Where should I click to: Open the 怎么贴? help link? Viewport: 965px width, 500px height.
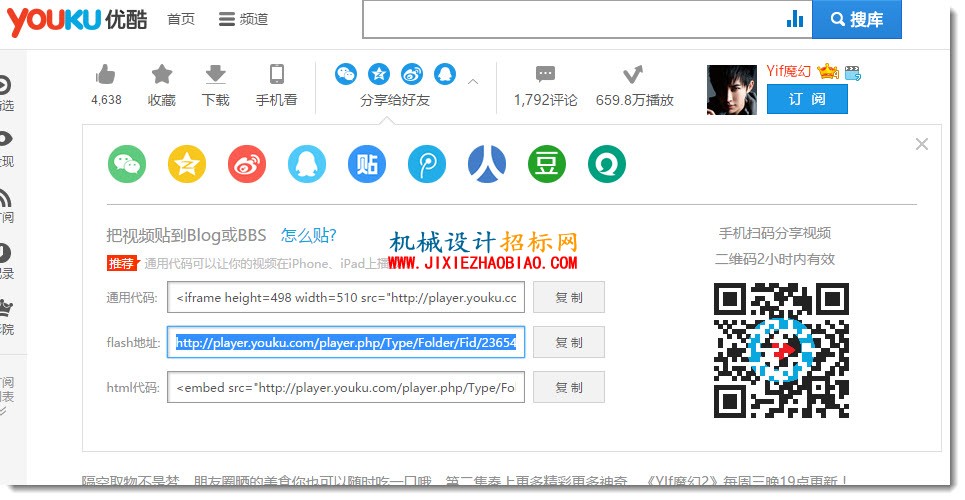[309, 235]
